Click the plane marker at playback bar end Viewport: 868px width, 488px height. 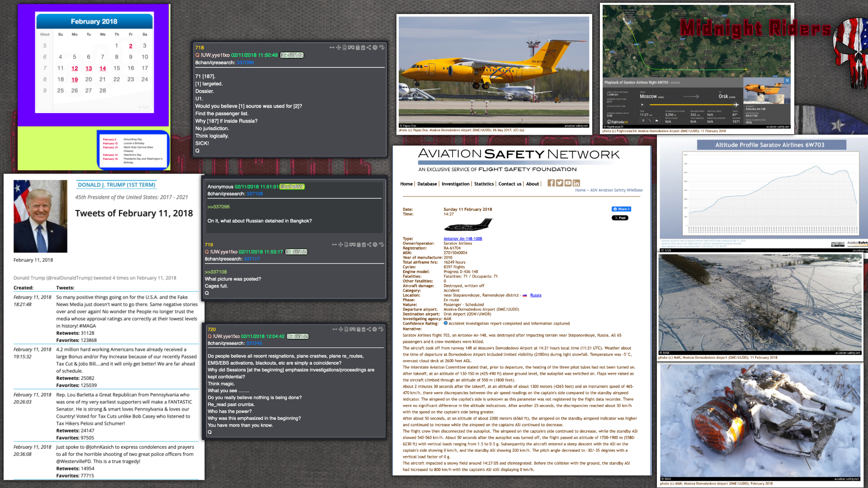pyautogui.click(x=736, y=105)
